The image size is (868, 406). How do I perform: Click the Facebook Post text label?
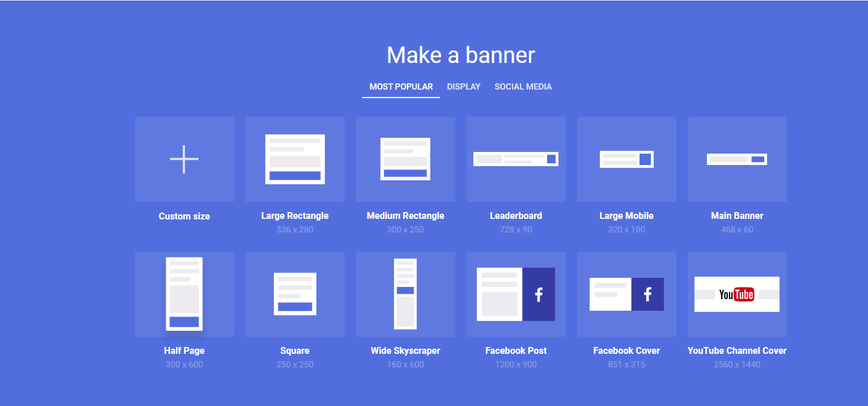coord(516,350)
